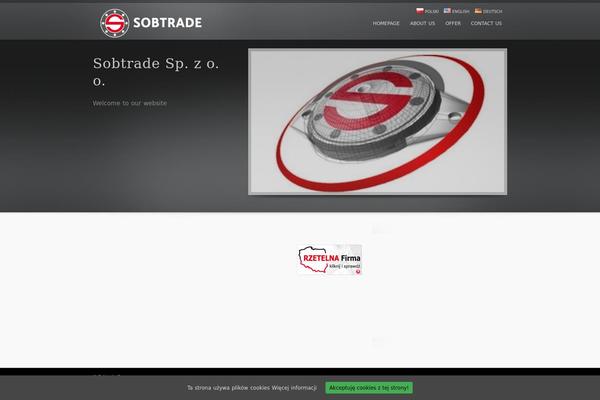Open the Rzetelna Firma certificate badge
The width and height of the screenshot is (600, 400).
point(329,260)
